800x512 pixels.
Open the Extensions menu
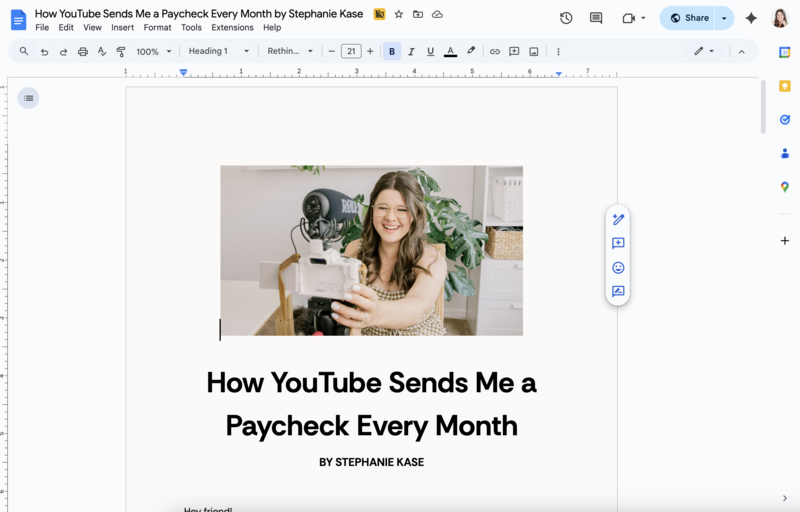[x=232, y=28]
